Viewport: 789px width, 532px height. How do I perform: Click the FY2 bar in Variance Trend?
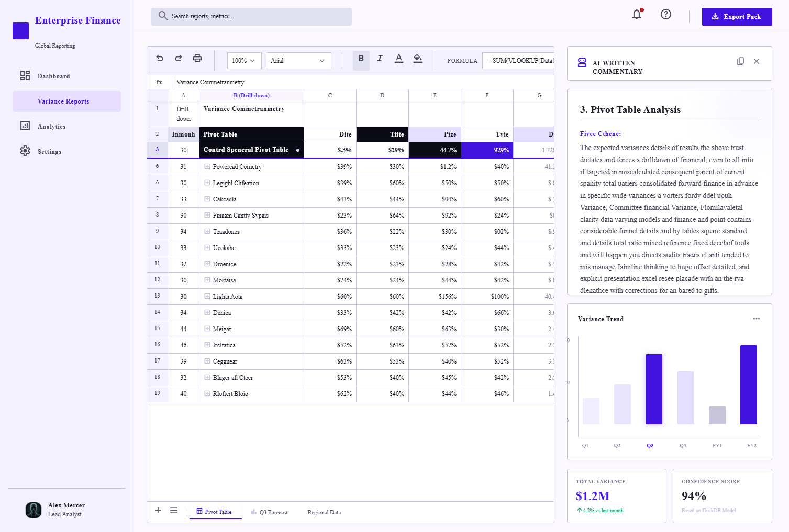coord(749,384)
